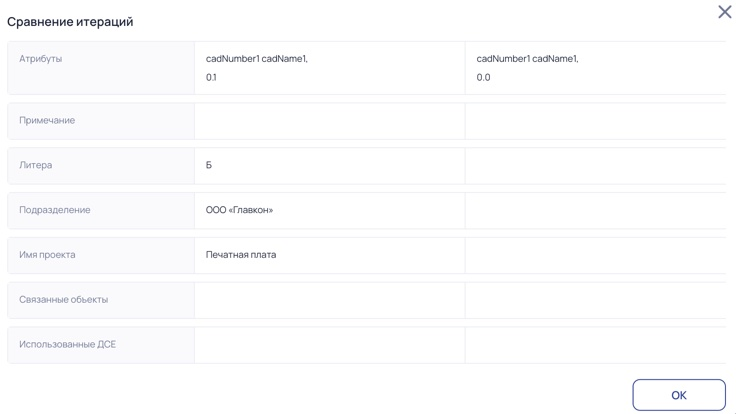Image resolution: width=736 pixels, height=414 pixels.
Task: Click the 0.0 iteration version value
Action: coord(483,77)
